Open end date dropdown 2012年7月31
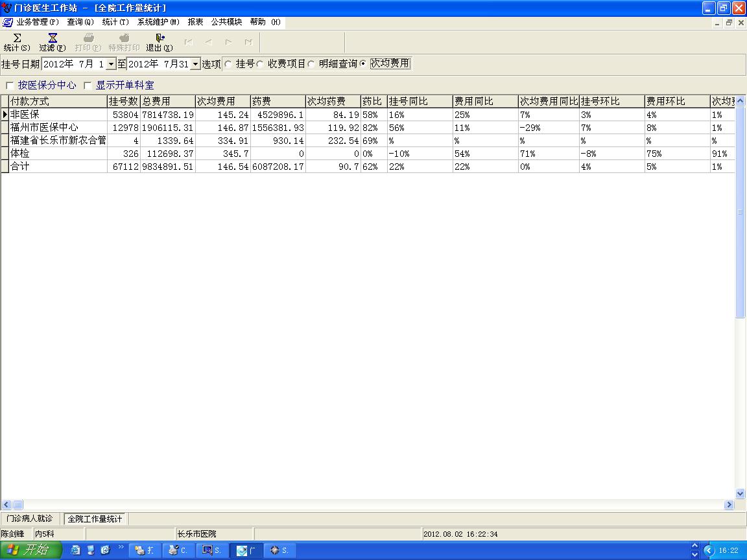 tap(195, 64)
